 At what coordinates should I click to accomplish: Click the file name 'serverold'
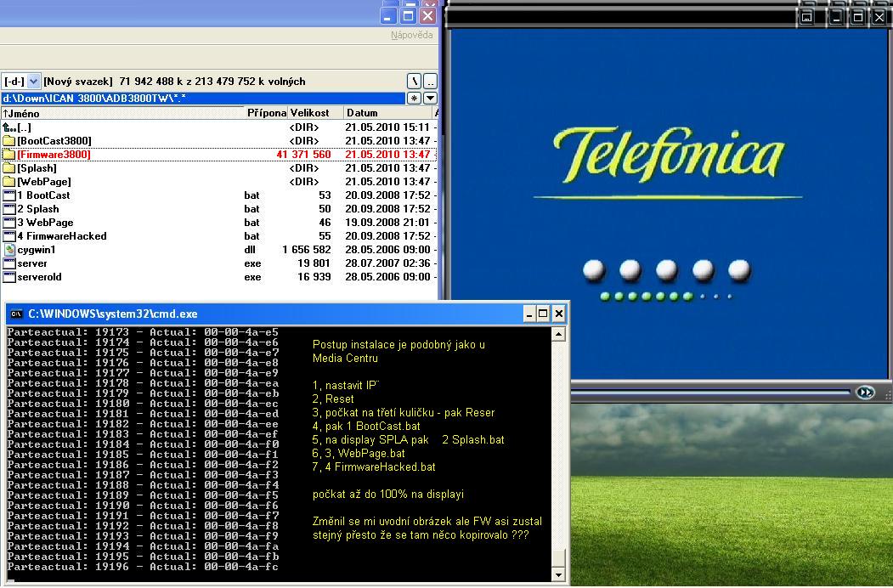click(39, 277)
